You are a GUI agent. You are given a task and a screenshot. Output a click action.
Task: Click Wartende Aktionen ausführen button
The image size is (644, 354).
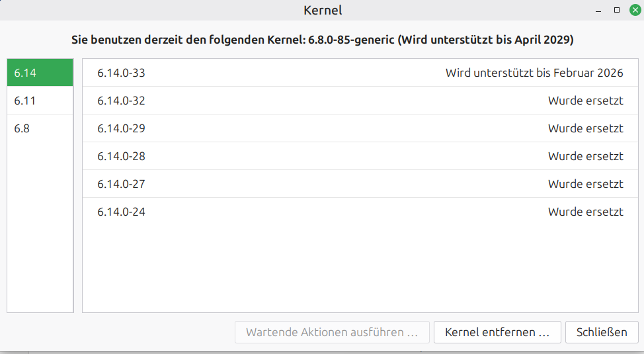click(x=332, y=332)
